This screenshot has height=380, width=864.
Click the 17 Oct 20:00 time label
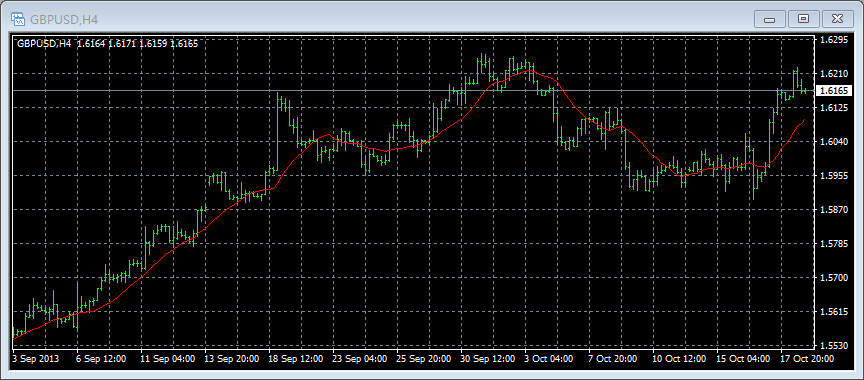(x=807, y=359)
